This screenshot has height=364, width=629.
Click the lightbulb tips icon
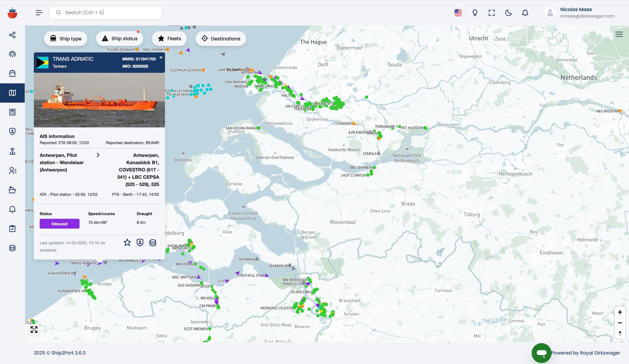pyautogui.click(x=475, y=13)
